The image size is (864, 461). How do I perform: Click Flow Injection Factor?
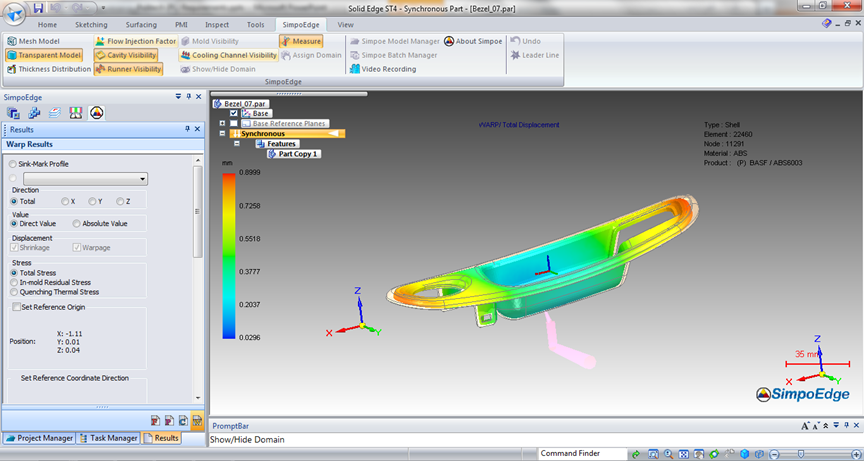point(136,41)
